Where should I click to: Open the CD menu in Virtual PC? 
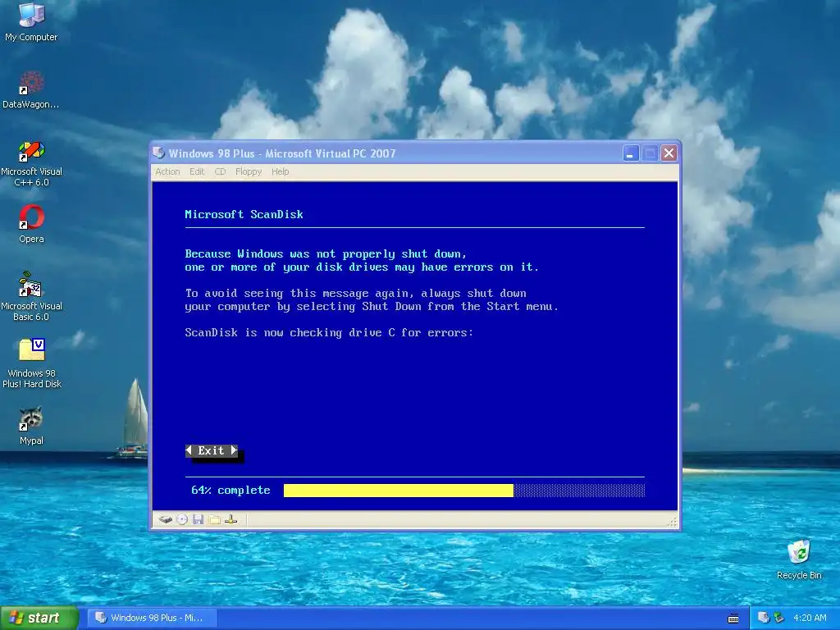click(220, 171)
